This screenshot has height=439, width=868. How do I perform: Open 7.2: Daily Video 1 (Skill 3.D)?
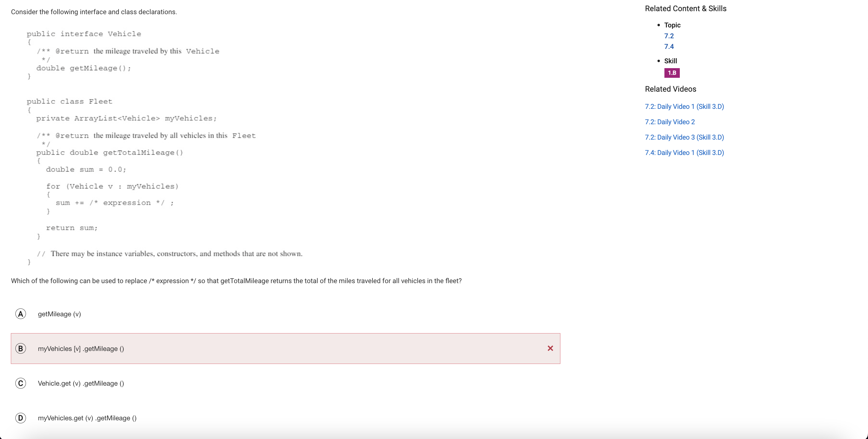click(684, 106)
